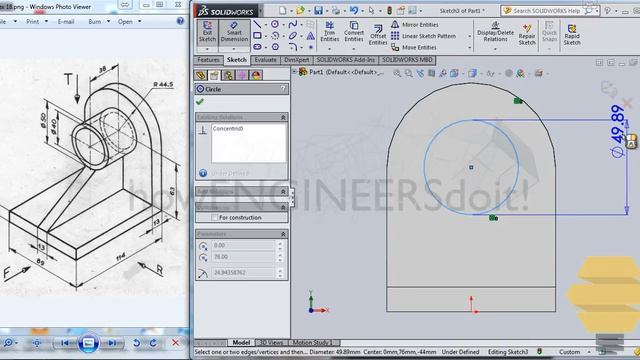Open DimXpertManager tab icon
Screen dimensions: 640x360
242,75
